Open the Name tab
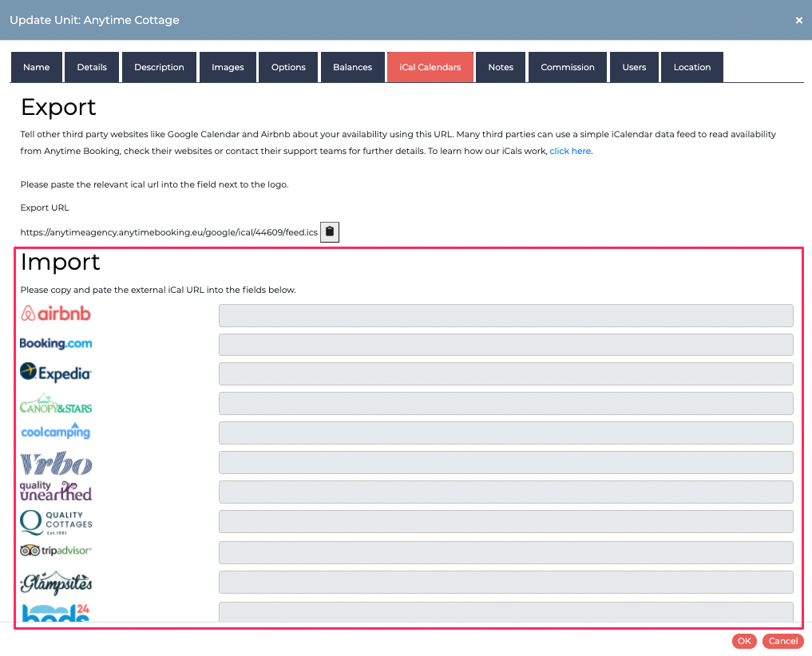This screenshot has width=812, height=656. click(x=36, y=67)
